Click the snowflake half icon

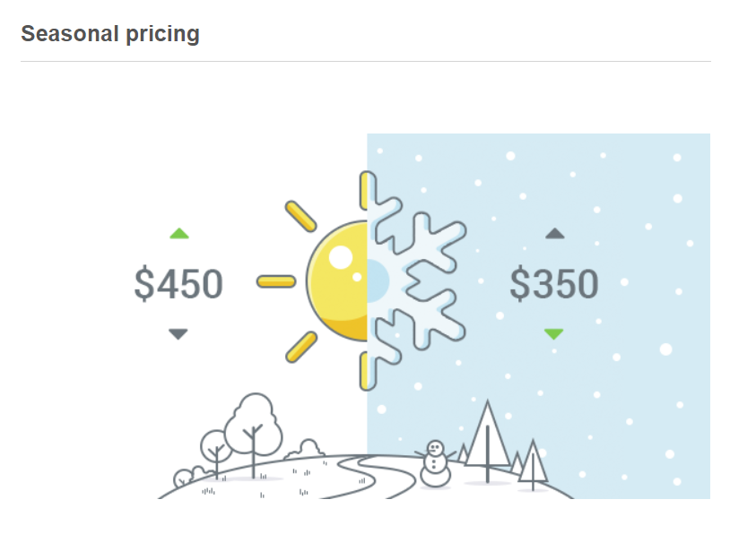pos(416,280)
